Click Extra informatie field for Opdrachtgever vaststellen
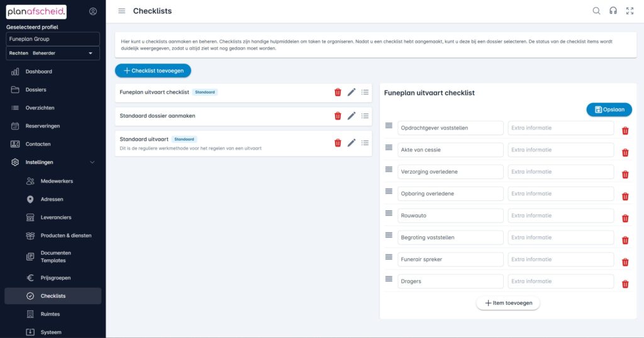Viewport: 644px width, 338px height. [x=560, y=128]
